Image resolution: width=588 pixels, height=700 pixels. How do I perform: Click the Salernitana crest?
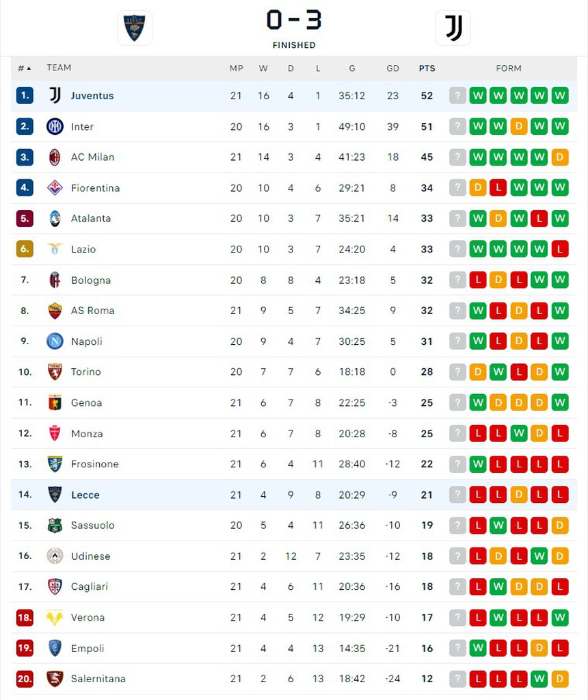(55, 679)
